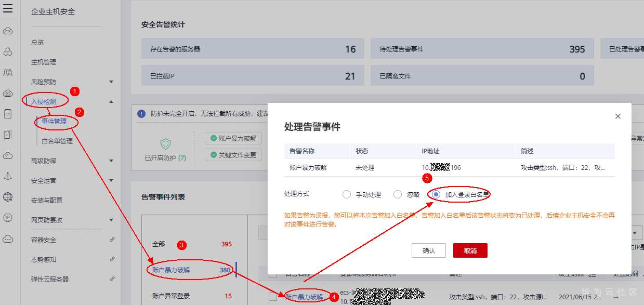Click the 未处理 status cell in the dialog

click(365, 168)
